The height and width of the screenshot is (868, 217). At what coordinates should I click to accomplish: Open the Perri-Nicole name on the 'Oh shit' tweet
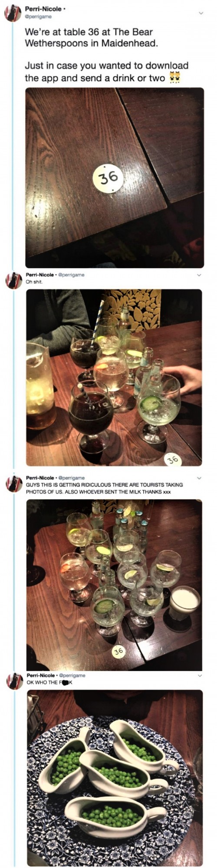click(x=41, y=275)
